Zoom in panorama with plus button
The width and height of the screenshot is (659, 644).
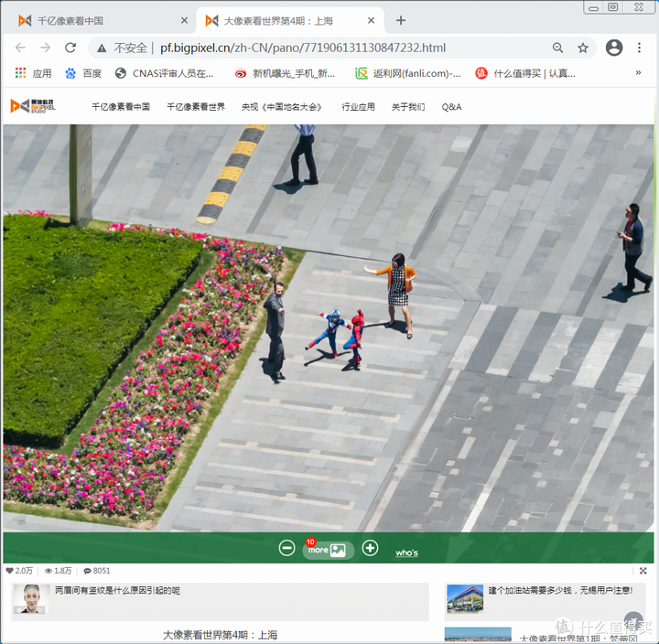pyautogui.click(x=370, y=548)
